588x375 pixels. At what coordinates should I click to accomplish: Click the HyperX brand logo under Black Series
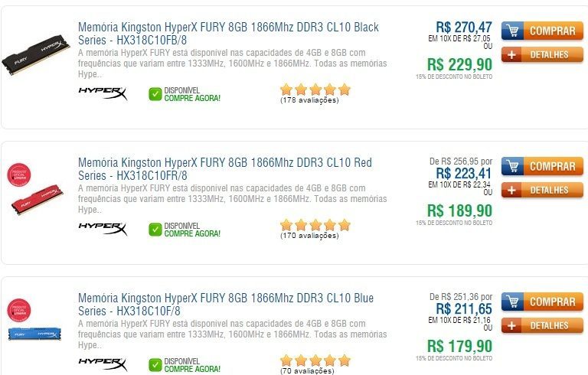103,93
